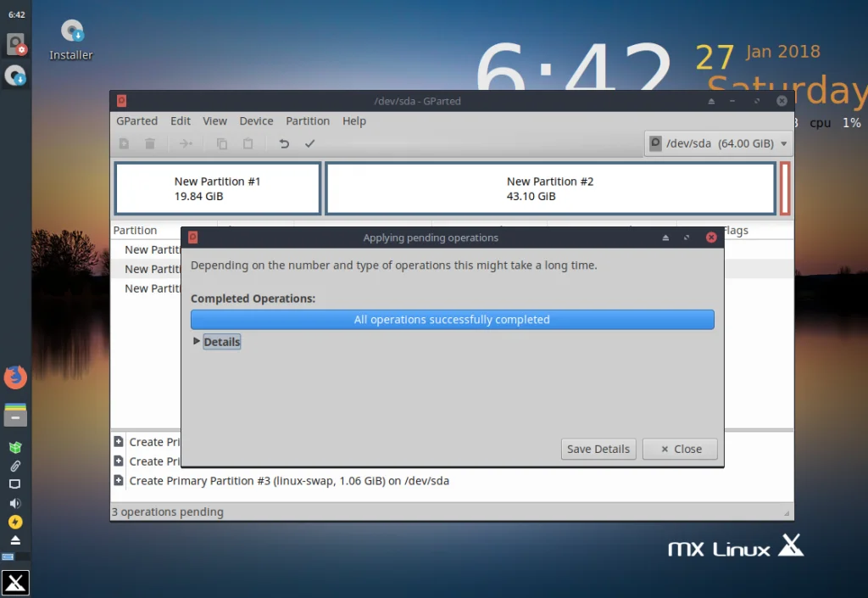This screenshot has height=598, width=868.
Task: Click the shade arrow on the dialog titlebar
Action: 666,238
